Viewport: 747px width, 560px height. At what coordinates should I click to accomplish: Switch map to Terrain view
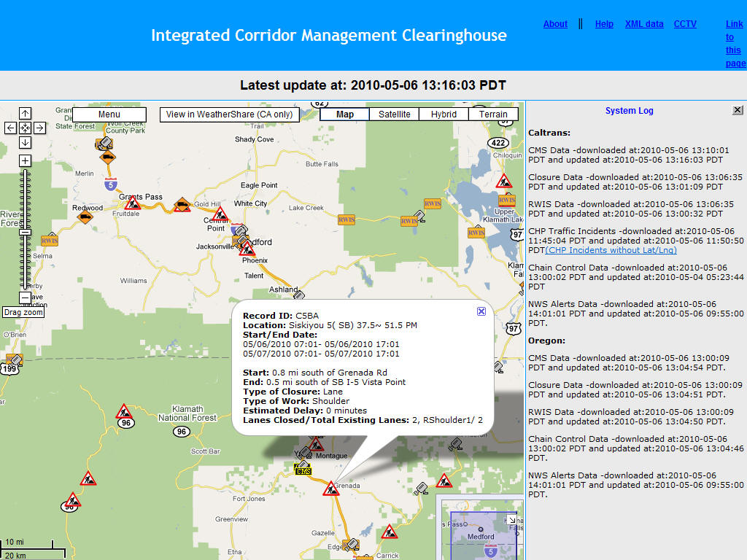pos(493,114)
